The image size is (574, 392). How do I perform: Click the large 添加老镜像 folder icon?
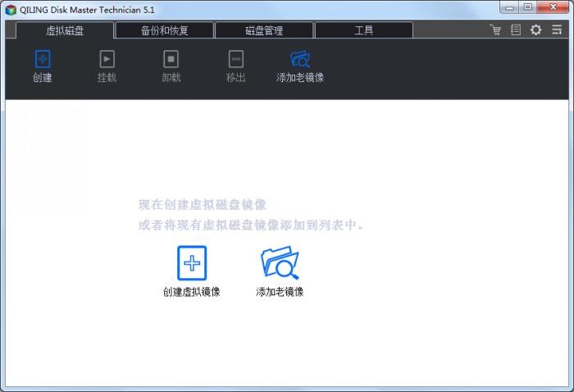tap(280, 262)
